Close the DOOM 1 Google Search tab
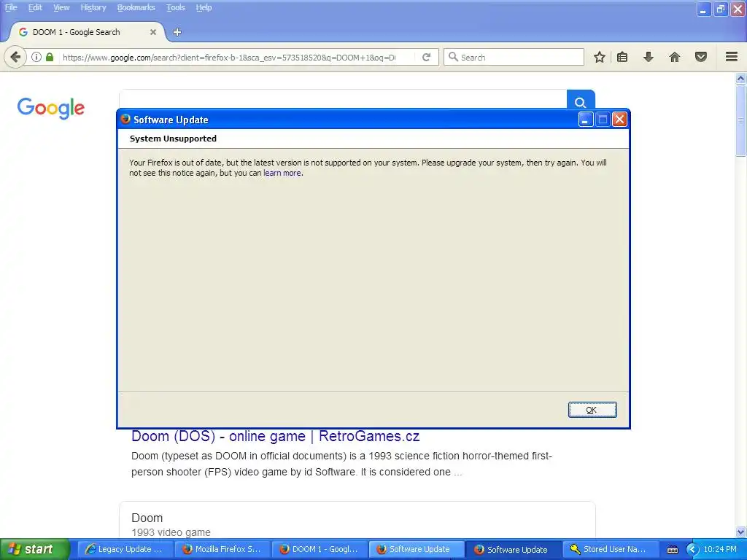 pos(153,32)
